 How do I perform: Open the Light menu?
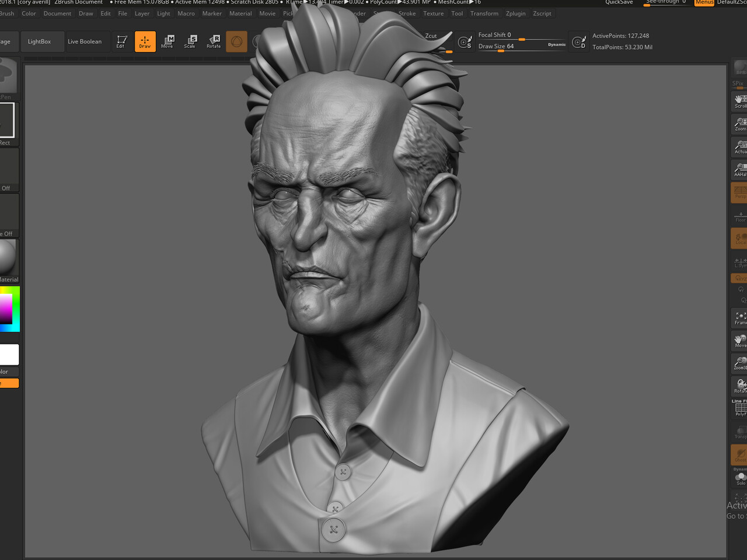163,13
